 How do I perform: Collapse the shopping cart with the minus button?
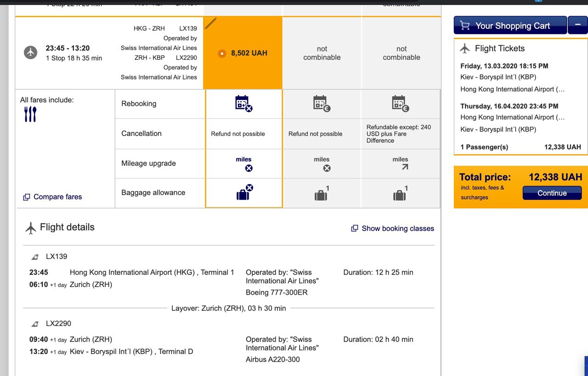click(577, 25)
